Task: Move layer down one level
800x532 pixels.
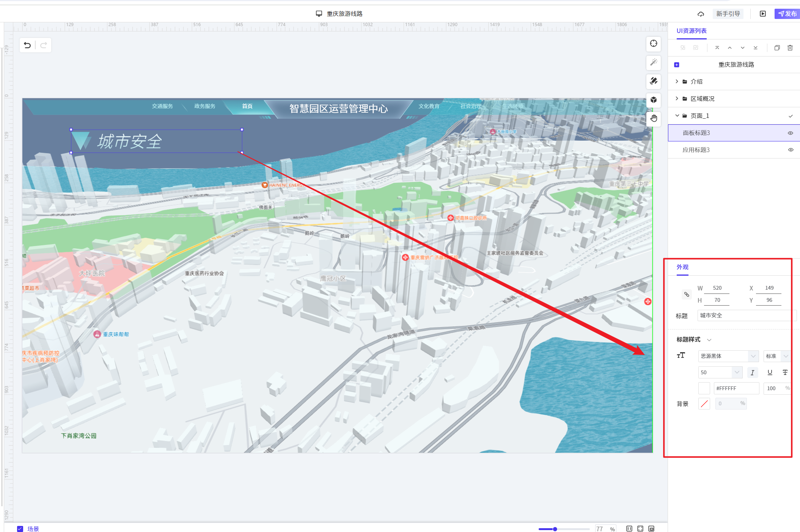Action: tap(742, 48)
